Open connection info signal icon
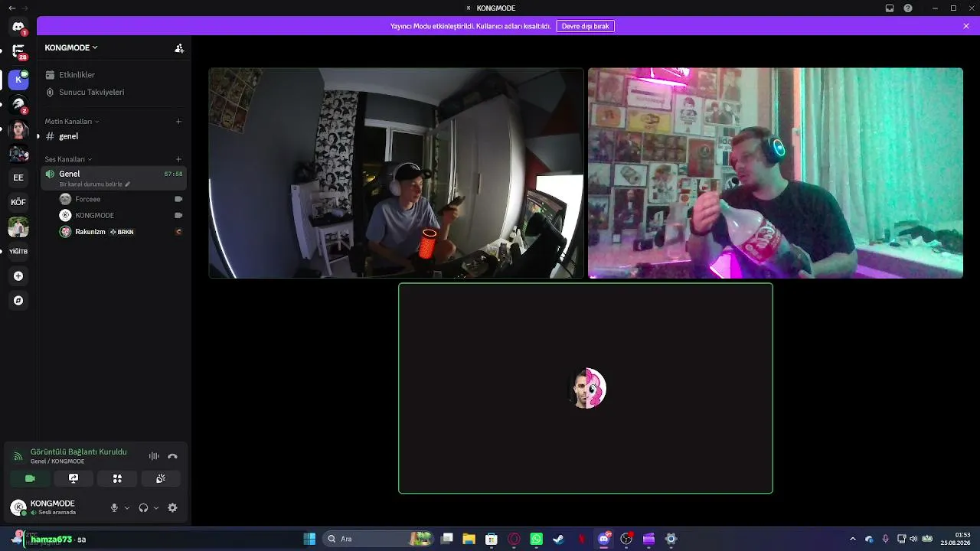The height and width of the screenshot is (551, 980). [x=18, y=456]
